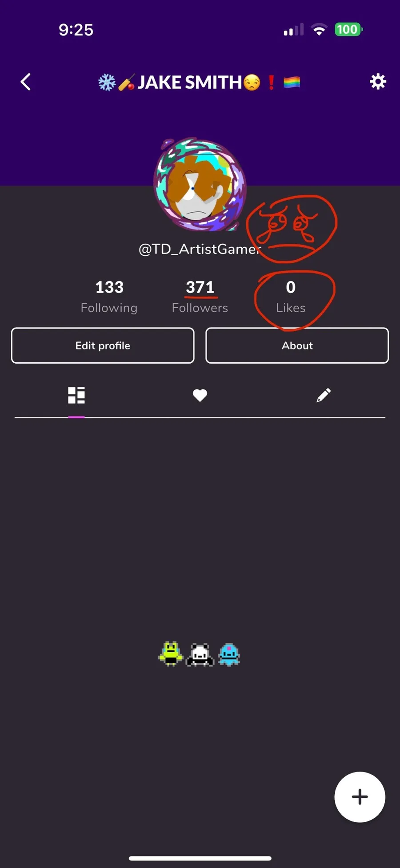Tap the blue pixel character
The height and width of the screenshot is (868, 400).
(229, 655)
